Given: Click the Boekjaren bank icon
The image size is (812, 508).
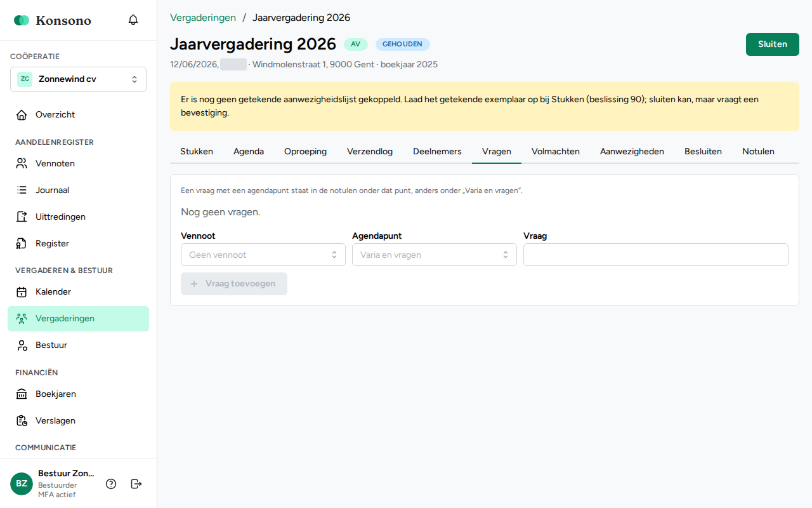Looking at the screenshot, I should (x=22, y=394).
